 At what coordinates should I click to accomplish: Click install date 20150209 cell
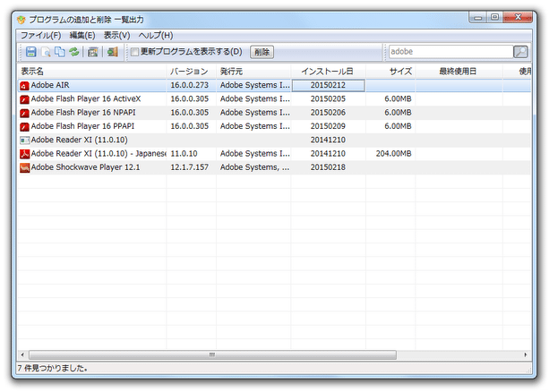pyautogui.click(x=328, y=126)
